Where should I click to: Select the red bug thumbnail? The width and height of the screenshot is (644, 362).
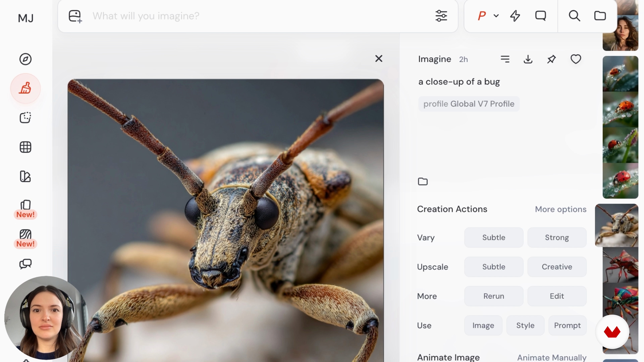click(x=620, y=265)
